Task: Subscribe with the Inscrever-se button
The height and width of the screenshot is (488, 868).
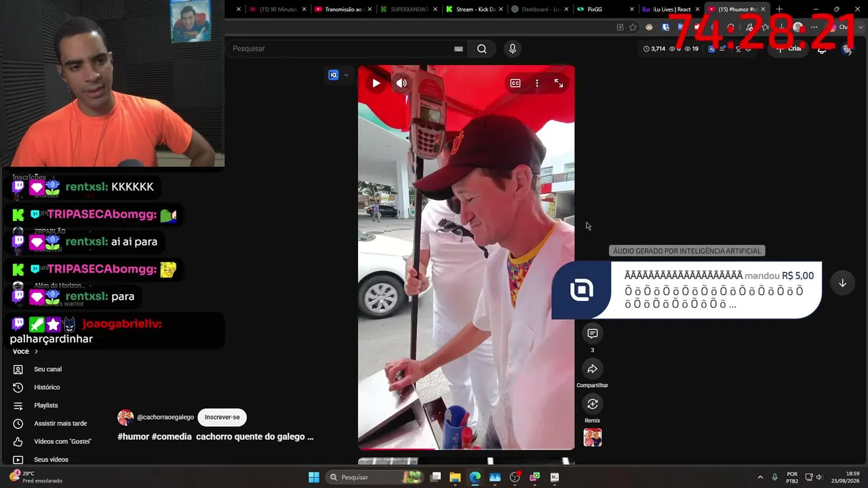Action: pyautogui.click(x=222, y=418)
